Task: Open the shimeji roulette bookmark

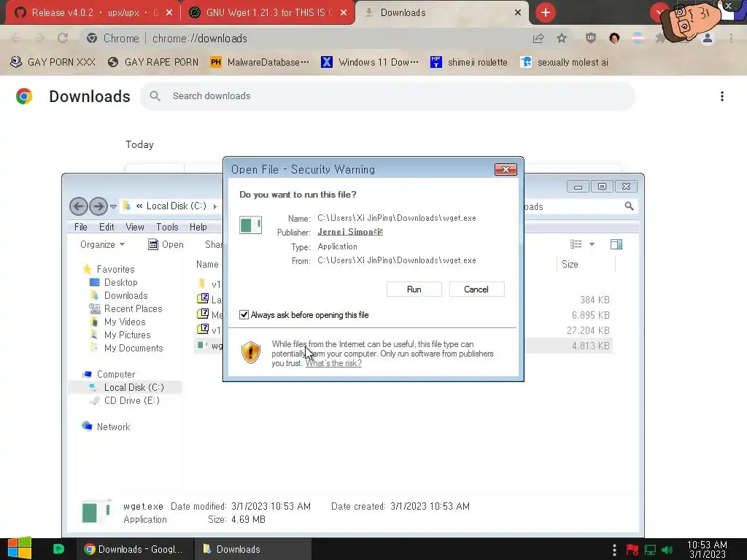Action: tap(469, 63)
